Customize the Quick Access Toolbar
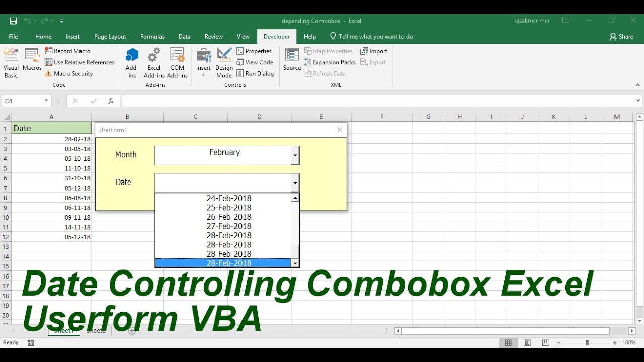 click(x=61, y=21)
